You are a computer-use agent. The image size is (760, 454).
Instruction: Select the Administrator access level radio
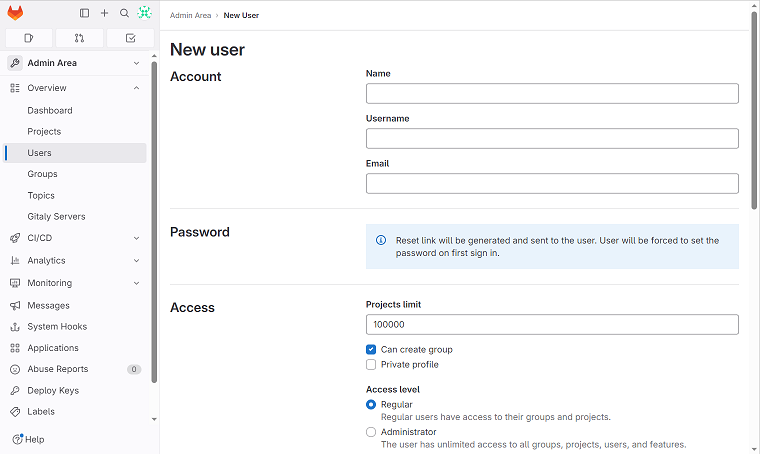click(x=371, y=432)
